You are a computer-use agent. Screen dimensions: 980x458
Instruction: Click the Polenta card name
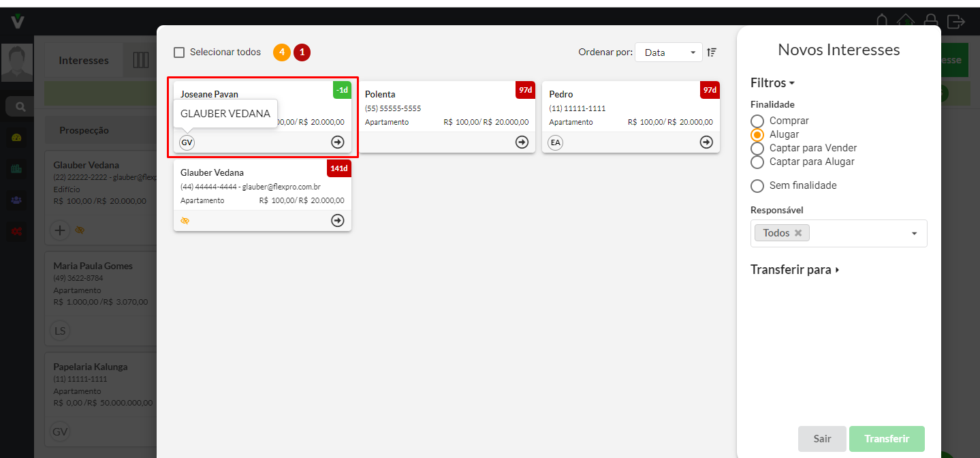click(380, 95)
